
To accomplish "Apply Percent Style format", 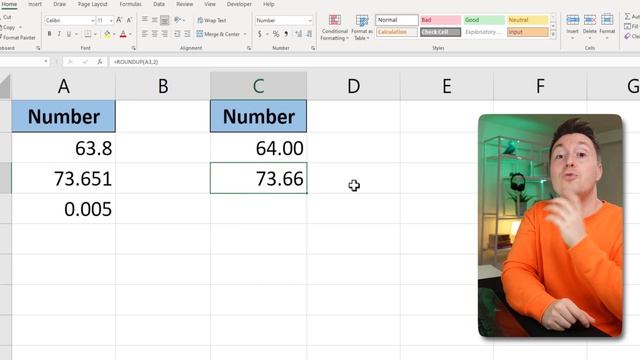I will point(276,34).
